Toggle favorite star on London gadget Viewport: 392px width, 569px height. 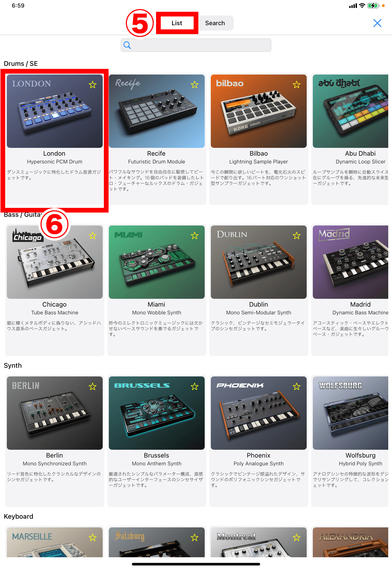tap(93, 85)
